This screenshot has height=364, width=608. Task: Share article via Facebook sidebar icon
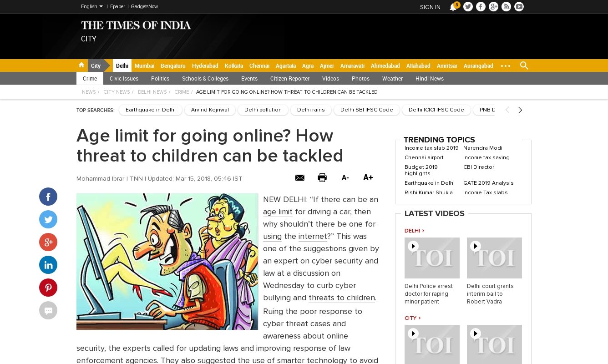point(48,197)
